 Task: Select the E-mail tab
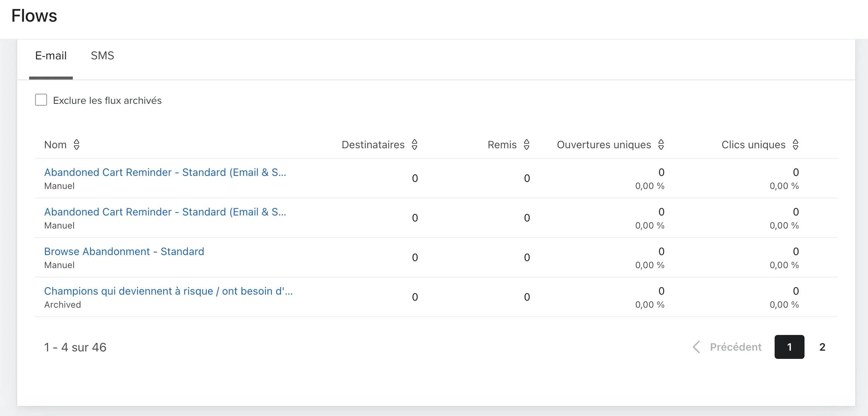point(51,56)
